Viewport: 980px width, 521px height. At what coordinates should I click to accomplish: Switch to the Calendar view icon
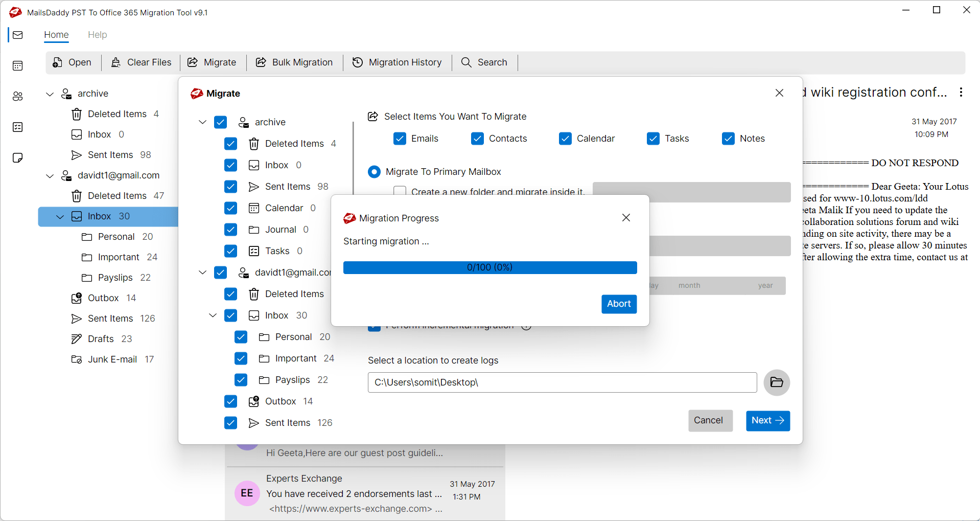pyautogui.click(x=17, y=66)
